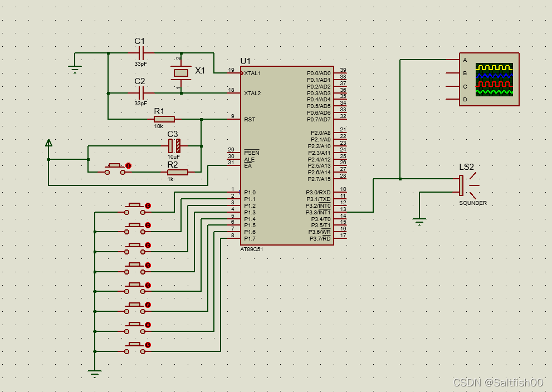
Task: Select crystal X1 component
Action: coord(181,73)
